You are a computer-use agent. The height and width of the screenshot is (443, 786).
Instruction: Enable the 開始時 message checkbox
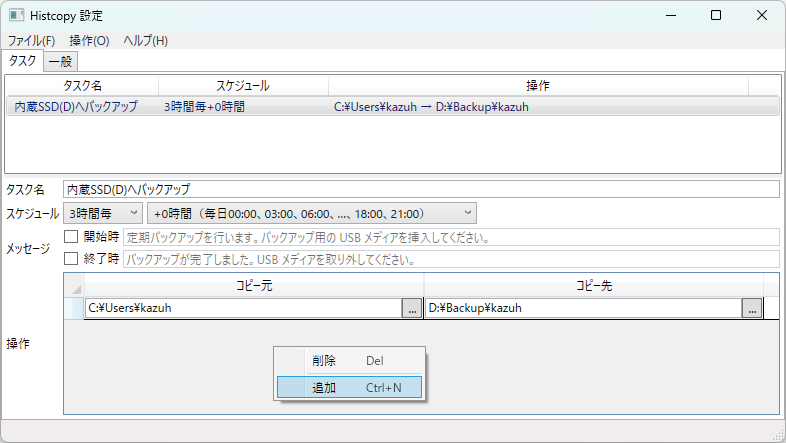[x=71, y=237]
